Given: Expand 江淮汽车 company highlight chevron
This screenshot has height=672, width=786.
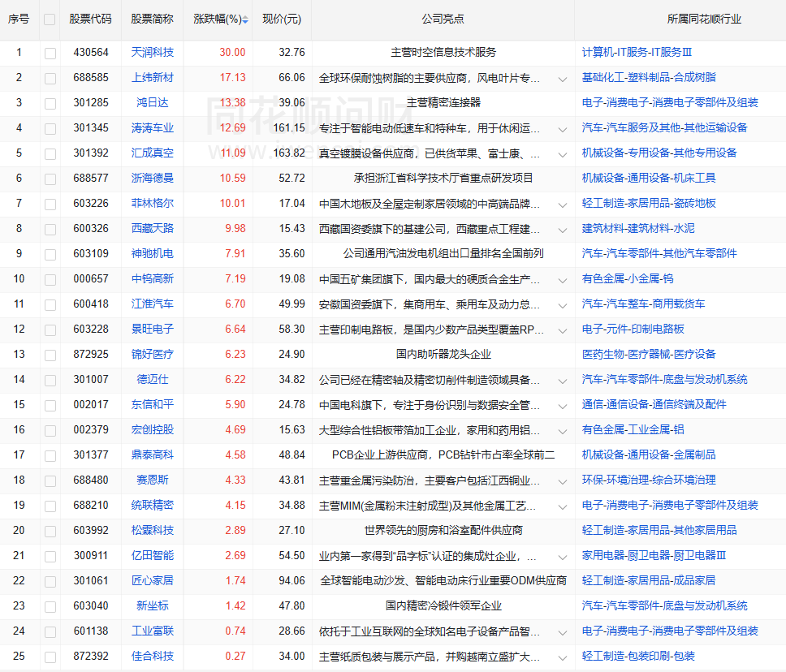Looking at the screenshot, I should (563, 305).
